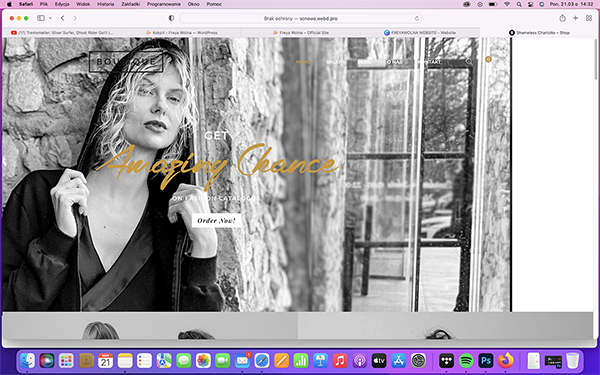Screen dimensions: 600x375
Task: Show the tab overview grid
Action: pos(589,18)
